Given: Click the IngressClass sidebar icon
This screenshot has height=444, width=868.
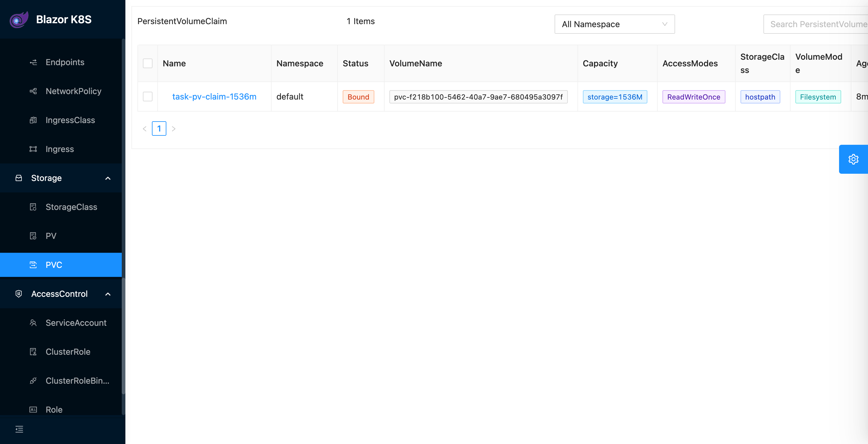Looking at the screenshot, I should click(33, 120).
